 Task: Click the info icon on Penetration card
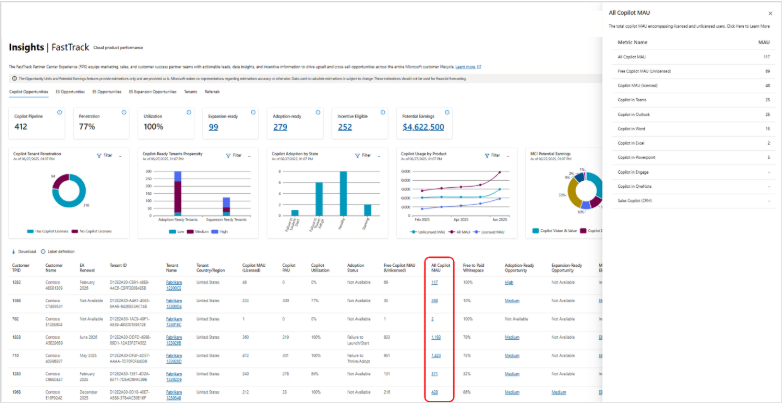coord(124,113)
